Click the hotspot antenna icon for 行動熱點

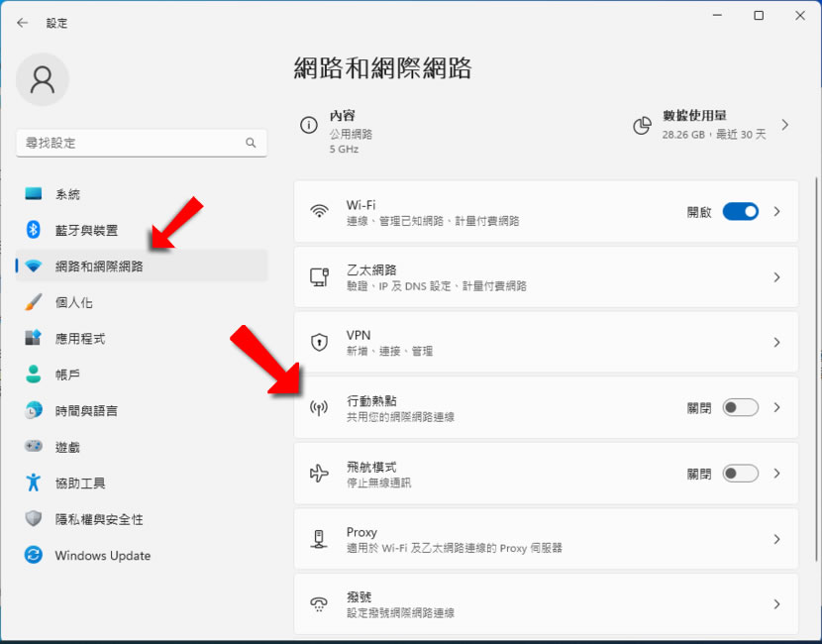pyautogui.click(x=319, y=407)
